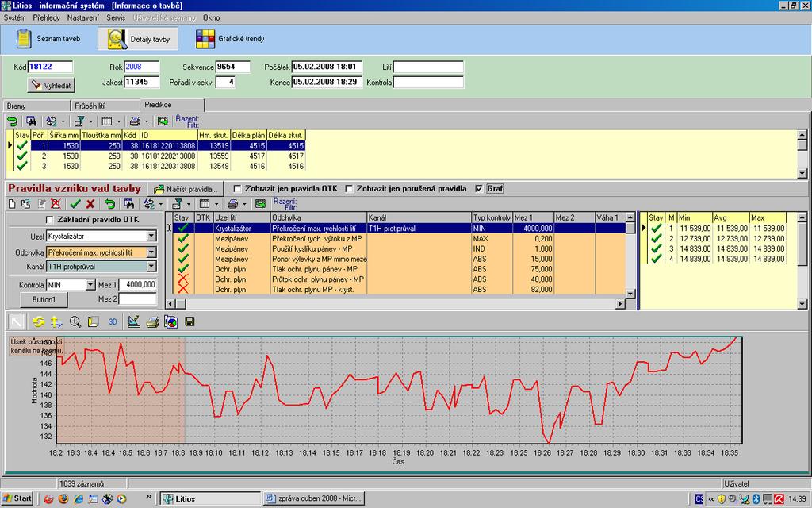Save the chart with the floppy disk icon

coord(190,322)
